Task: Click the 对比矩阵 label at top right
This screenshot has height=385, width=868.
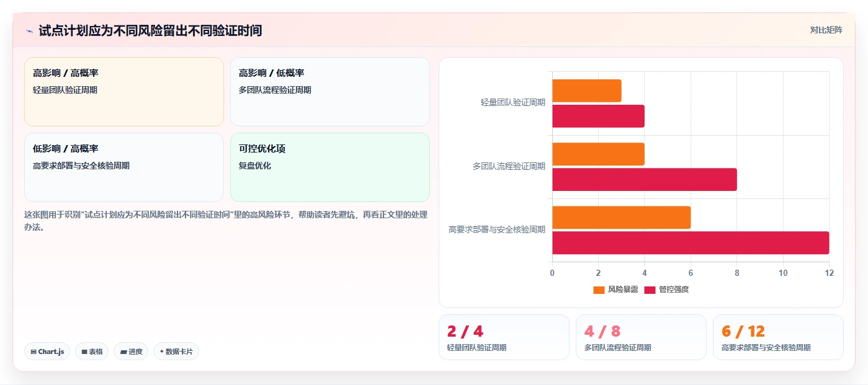Action: point(826,30)
